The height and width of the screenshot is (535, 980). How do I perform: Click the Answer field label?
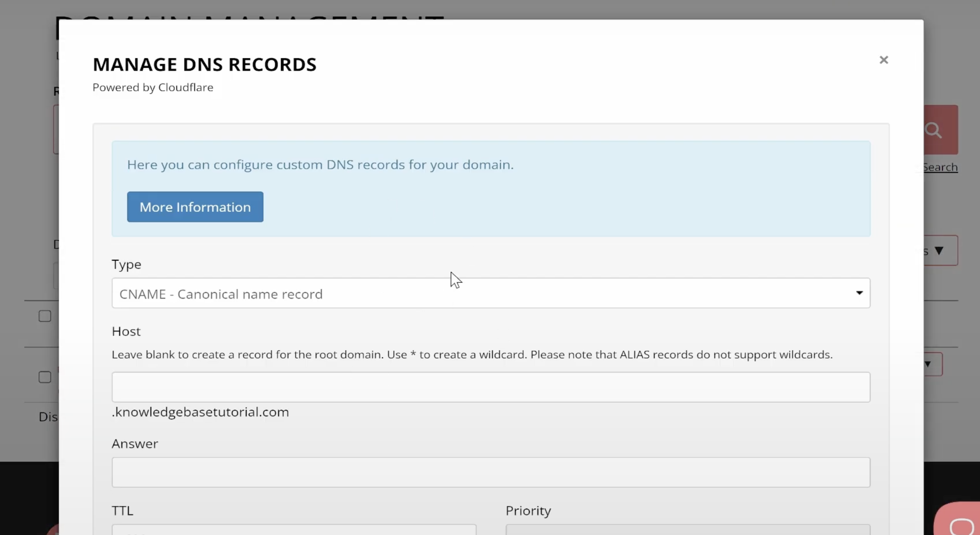pyautogui.click(x=134, y=444)
